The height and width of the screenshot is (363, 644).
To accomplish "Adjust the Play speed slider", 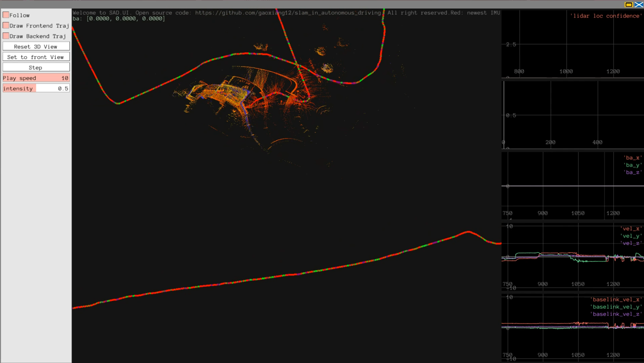I will tap(36, 78).
